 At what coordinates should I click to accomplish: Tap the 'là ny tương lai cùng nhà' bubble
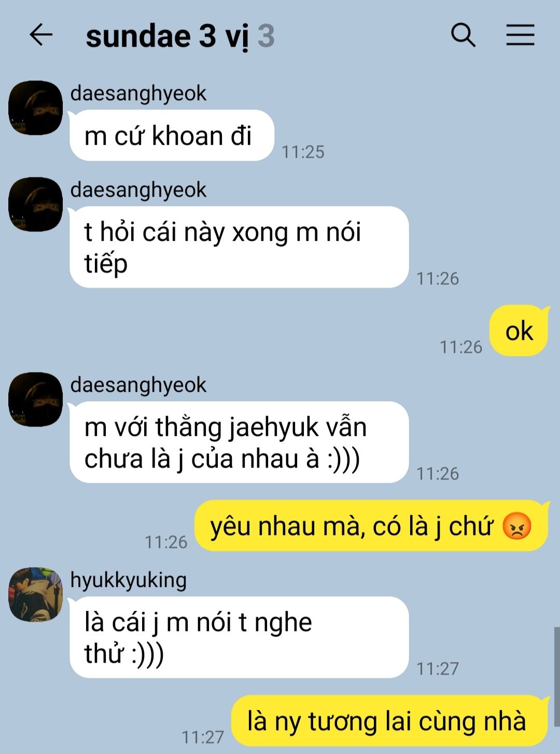point(389,721)
